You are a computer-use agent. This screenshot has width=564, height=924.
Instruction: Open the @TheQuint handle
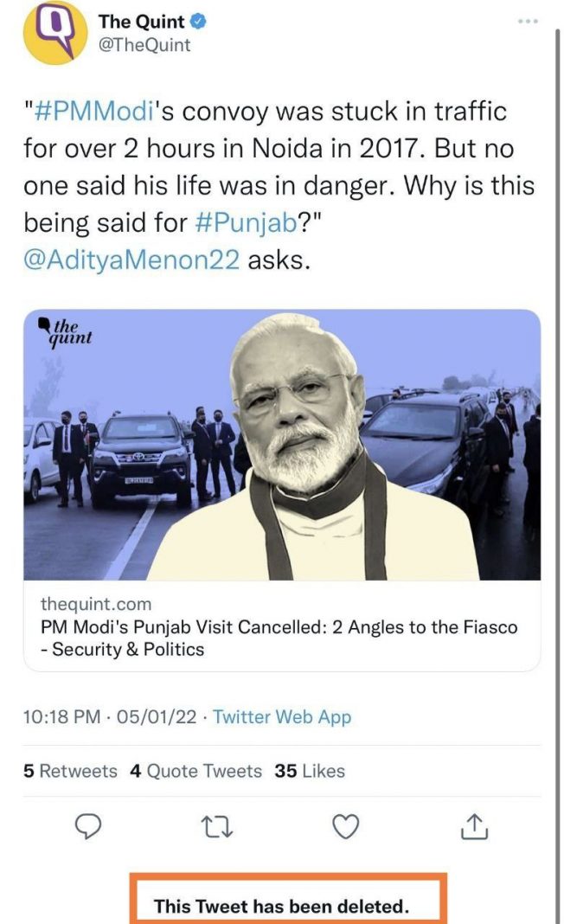pyautogui.click(x=144, y=45)
